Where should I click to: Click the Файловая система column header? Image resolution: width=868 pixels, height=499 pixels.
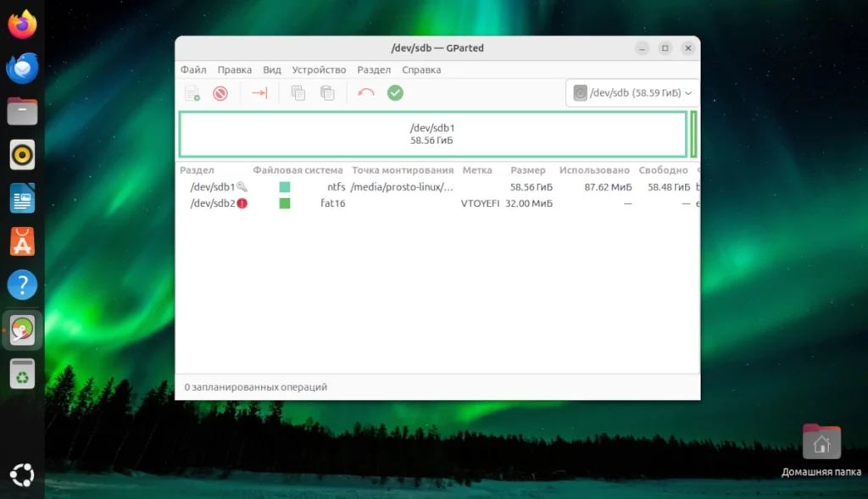pos(298,170)
